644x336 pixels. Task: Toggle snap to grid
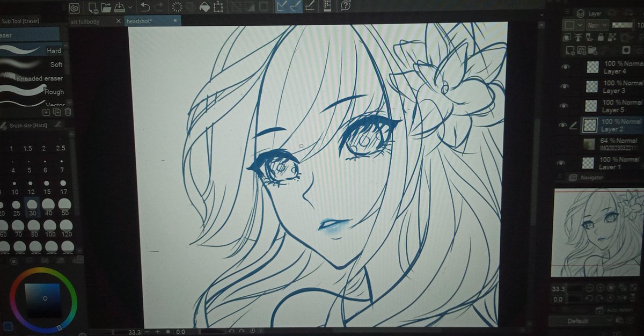(x=310, y=6)
